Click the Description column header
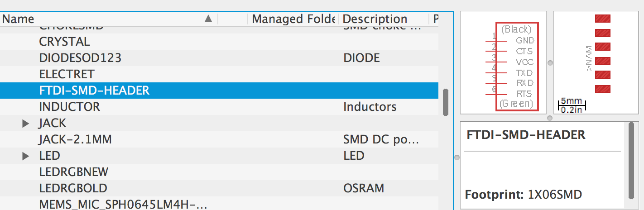Image resolution: width=644 pixels, height=210 pixels. [384, 19]
